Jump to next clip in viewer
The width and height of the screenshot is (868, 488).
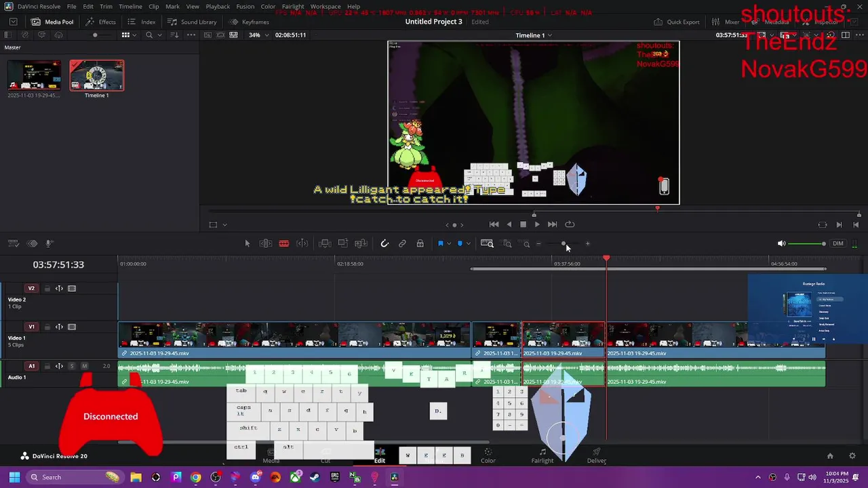[839, 224]
